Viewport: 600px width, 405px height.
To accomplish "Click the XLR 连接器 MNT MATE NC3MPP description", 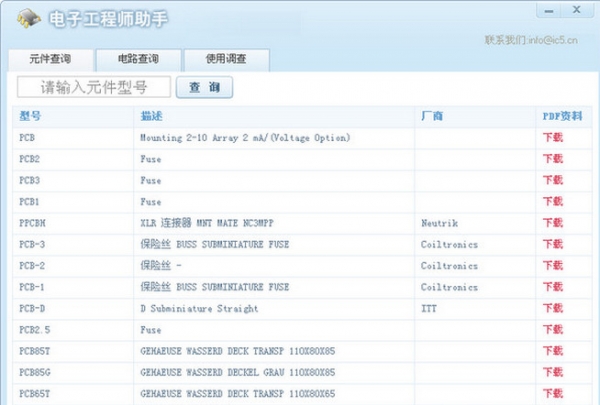I will pos(207,223).
